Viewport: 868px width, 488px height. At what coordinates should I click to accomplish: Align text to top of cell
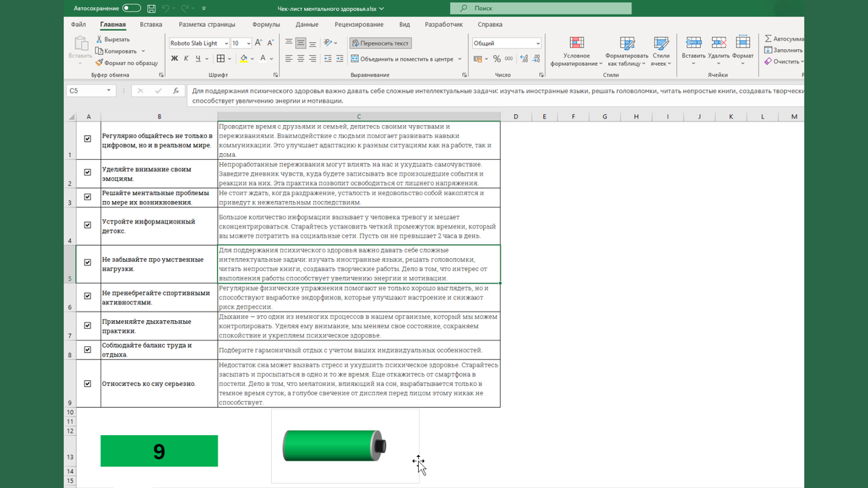tap(289, 43)
